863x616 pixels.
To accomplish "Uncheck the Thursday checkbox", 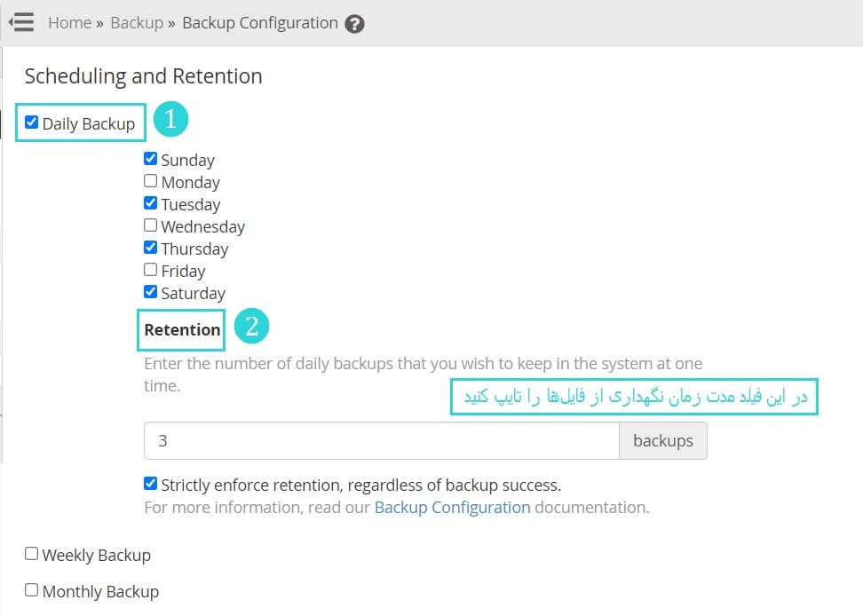I will [150, 247].
